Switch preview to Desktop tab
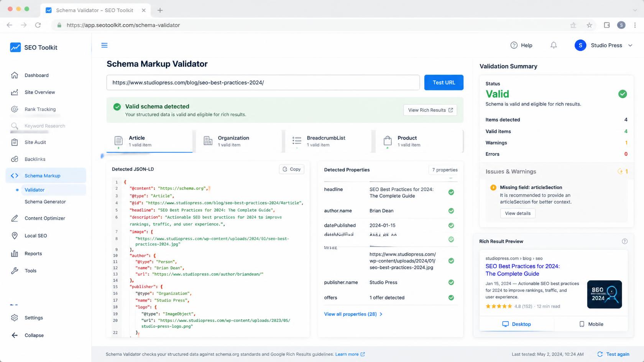This screenshot has height=362, width=644. tap(516, 324)
